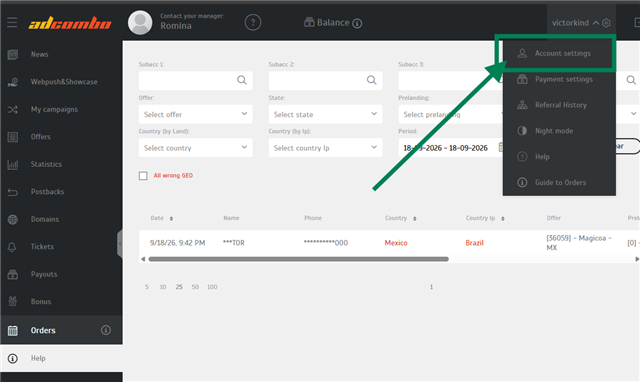The height and width of the screenshot is (382, 640).
Task: Collapse the sidebar handle
Action: point(120,244)
